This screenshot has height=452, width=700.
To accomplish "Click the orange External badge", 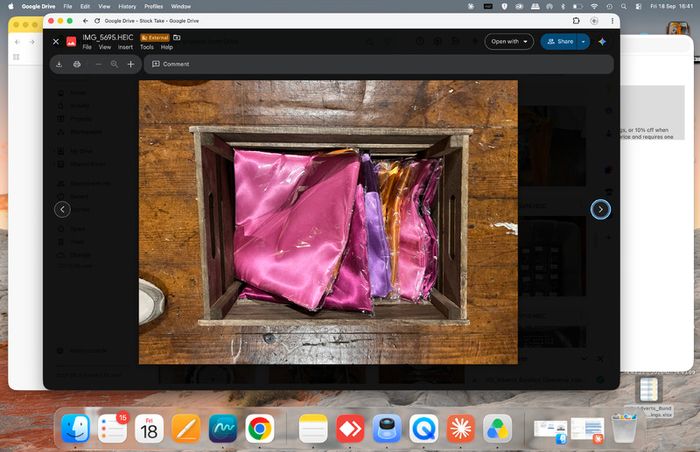I will [x=155, y=38].
